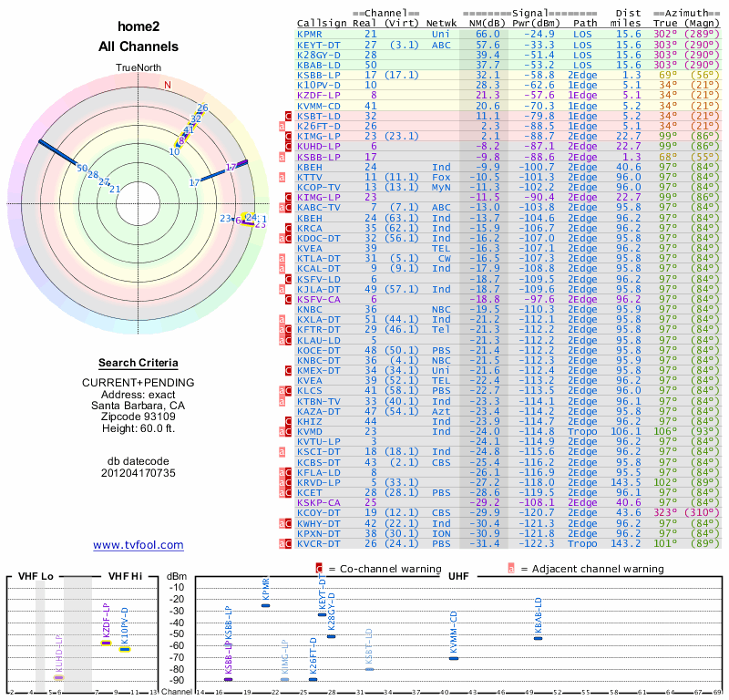This screenshot has height=700, width=729.
Task: Click the KEYT-DT callsign row
Action: pyautogui.click(x=508, y=45)
